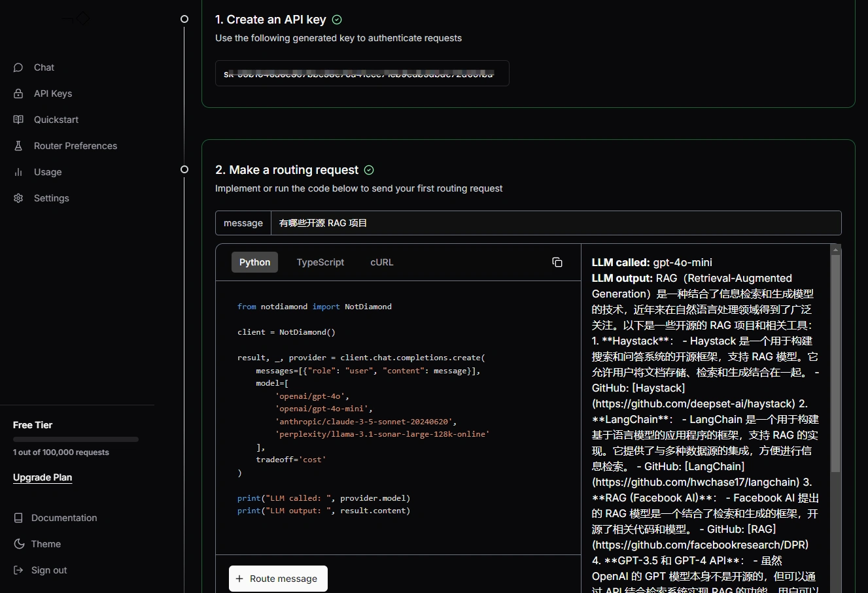Click "LLM called: gpt-4o-mini" in the output
Viewport: 868px width, 593px height.
[x=652, y=262]
